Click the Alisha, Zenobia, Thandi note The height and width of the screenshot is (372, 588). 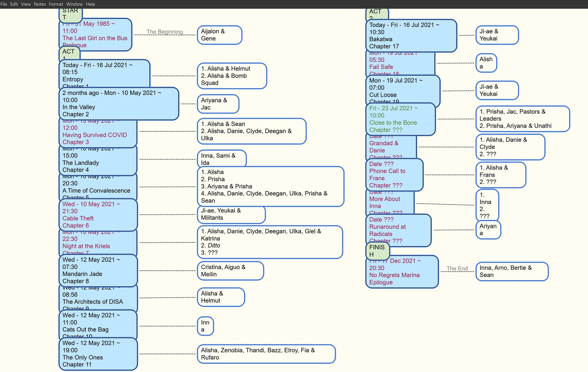[266, 354]
